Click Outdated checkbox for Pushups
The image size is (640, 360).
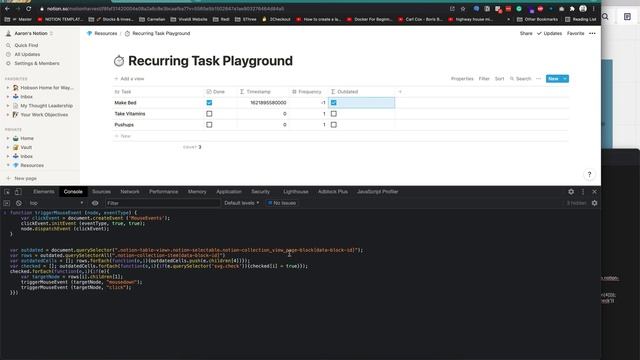[x=333, y=125]
